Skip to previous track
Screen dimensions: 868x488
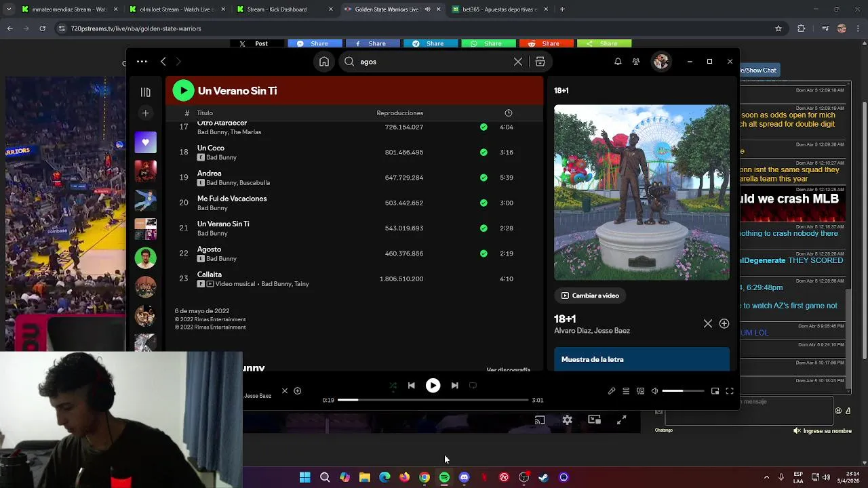411,386
